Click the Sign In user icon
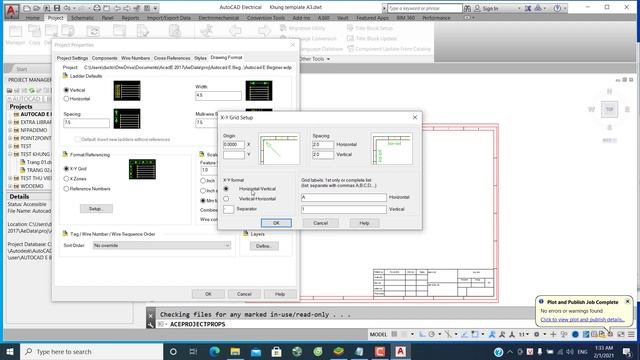The height and width of the screenshot is (360, 640). point(477,8)
